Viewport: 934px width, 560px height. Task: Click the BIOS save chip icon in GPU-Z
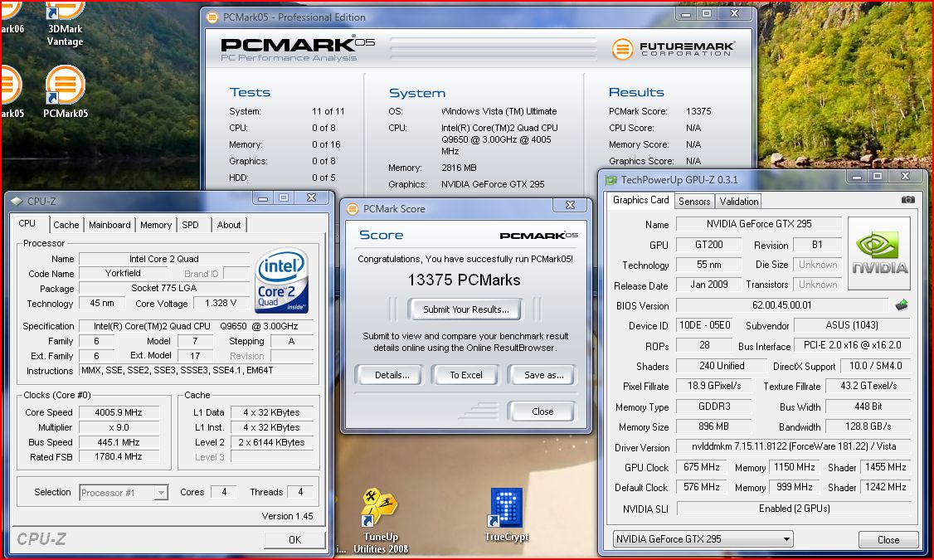902,305
